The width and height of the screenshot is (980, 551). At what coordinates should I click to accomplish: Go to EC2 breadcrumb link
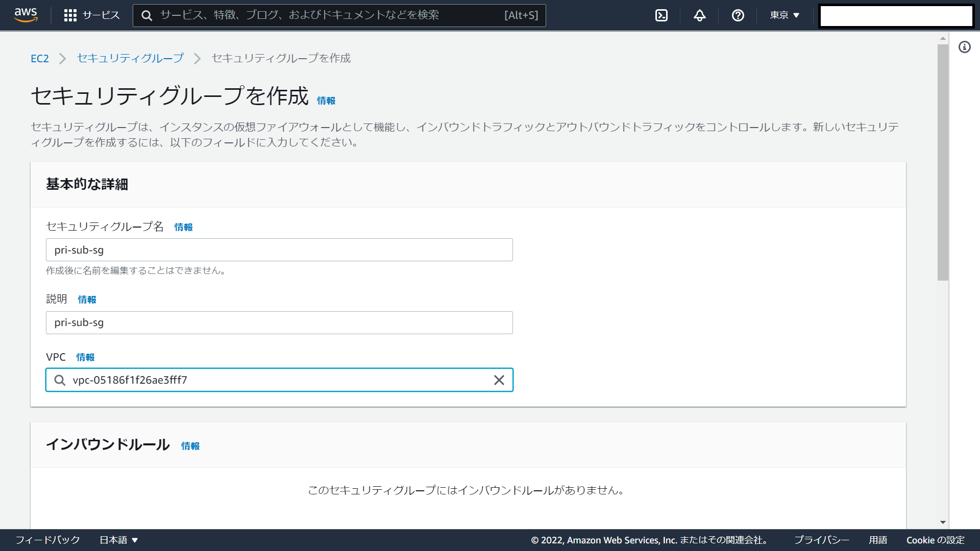pos(40,59)
